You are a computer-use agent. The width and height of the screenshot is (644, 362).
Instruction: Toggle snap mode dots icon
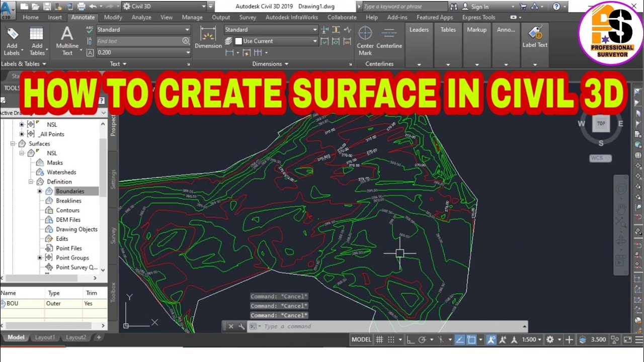391,339
